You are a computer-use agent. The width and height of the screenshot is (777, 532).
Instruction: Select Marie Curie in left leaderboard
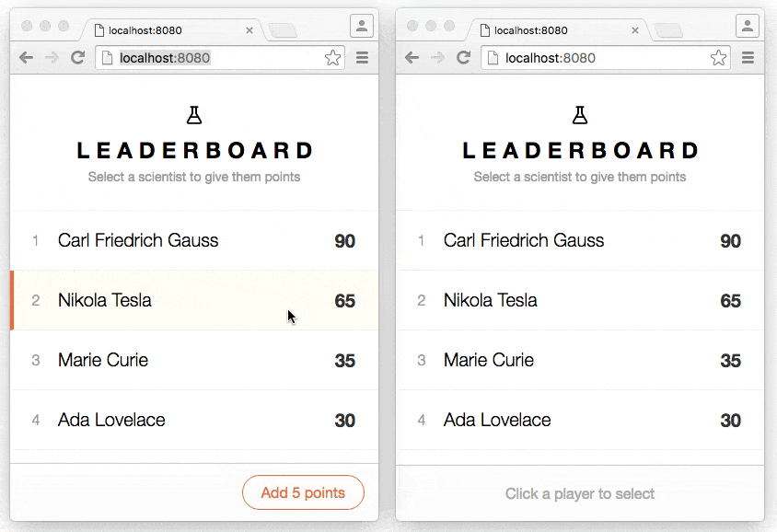[194, 360]
